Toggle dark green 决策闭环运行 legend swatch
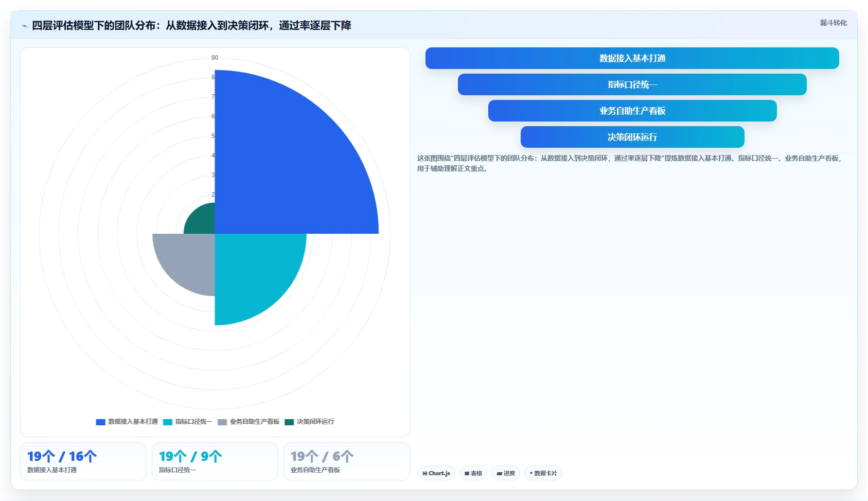The image size is (868, 501). [289, 422]
